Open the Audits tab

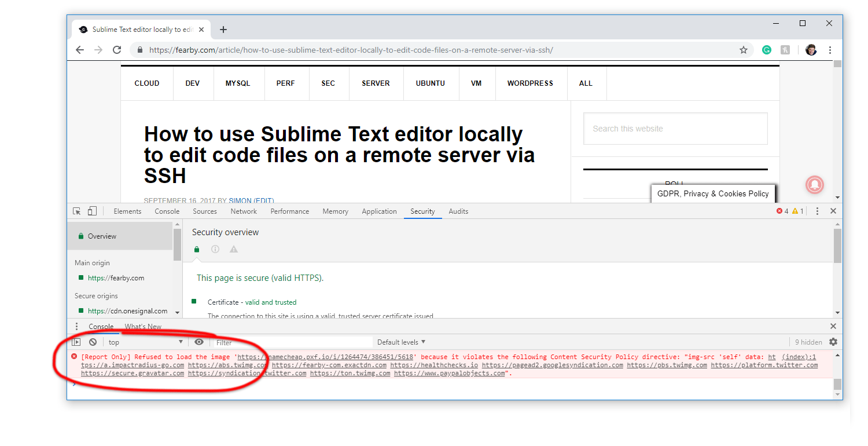[458, 211]
